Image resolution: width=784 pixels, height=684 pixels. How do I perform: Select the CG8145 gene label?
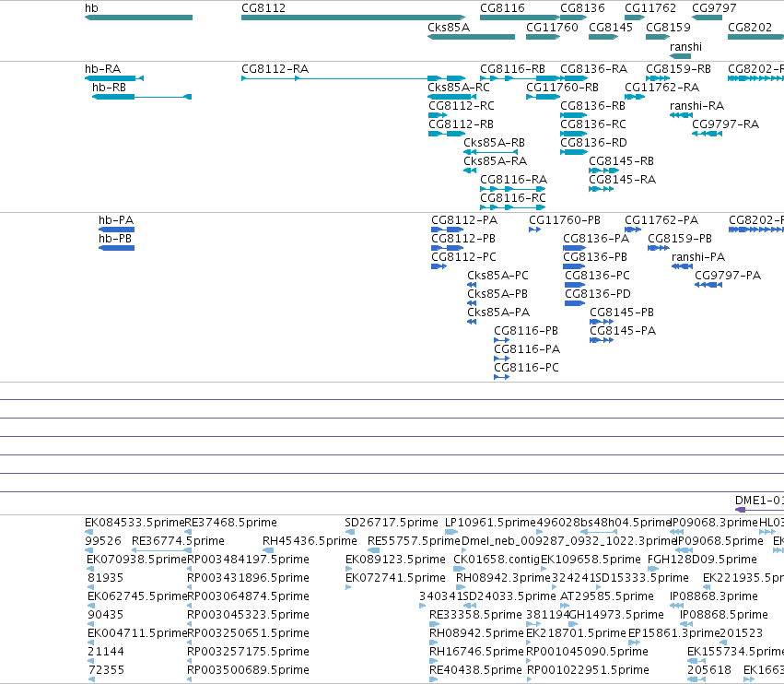(x=611, y=28)
